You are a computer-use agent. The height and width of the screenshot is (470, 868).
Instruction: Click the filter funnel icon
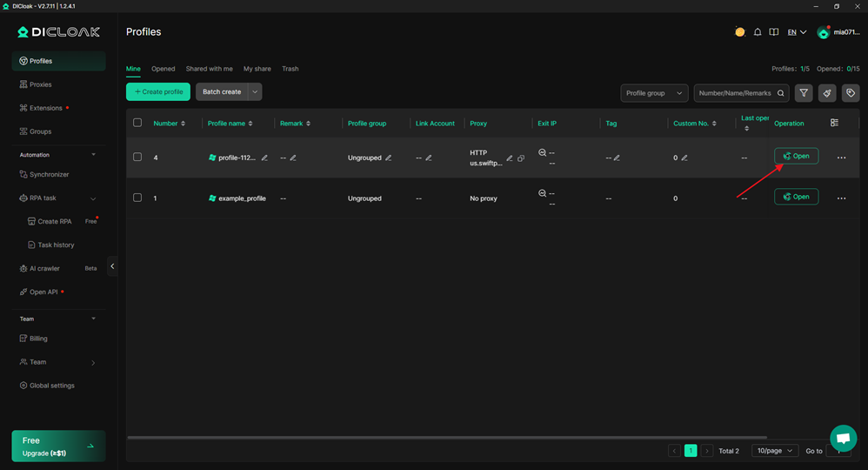[x=804, y=93]
